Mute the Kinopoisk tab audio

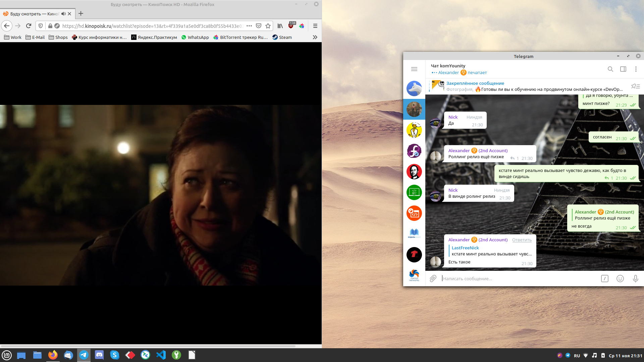tap(63, 14)
